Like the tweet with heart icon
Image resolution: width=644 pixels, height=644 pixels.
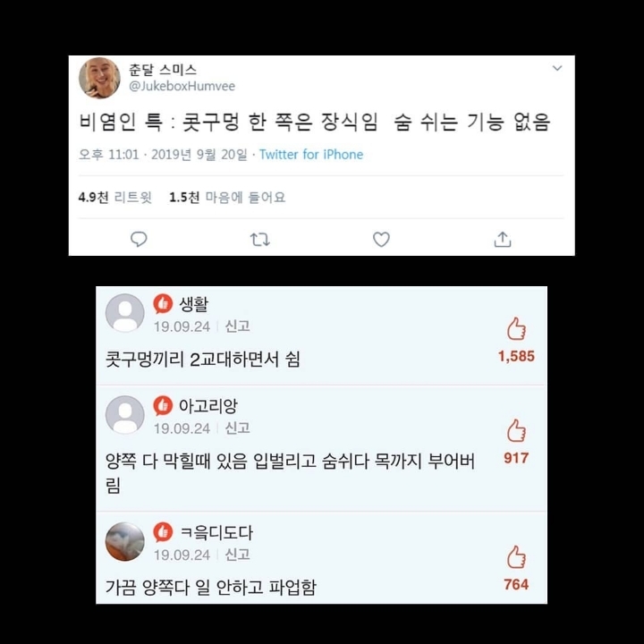point(381,240)
